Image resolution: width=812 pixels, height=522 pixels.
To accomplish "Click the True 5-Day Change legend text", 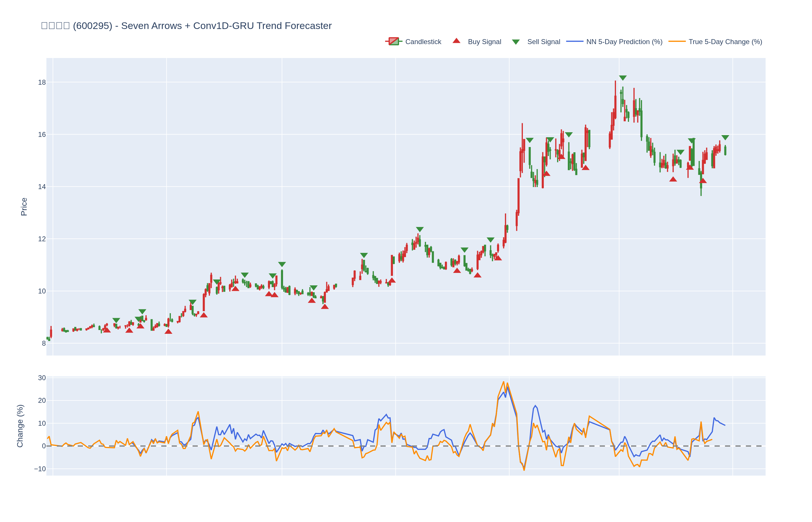I will [725, 42].
